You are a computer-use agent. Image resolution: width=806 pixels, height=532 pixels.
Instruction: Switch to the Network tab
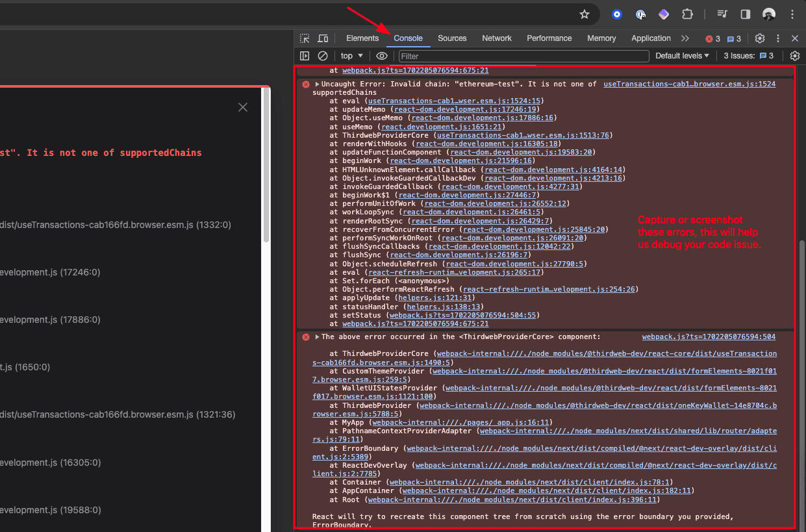(497, 38)
